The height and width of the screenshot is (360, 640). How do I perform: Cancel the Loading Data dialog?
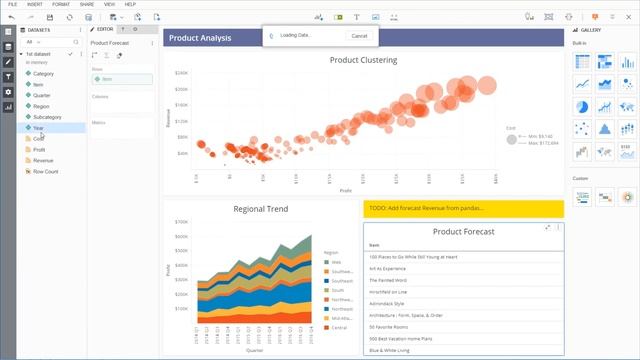point(359,36)
